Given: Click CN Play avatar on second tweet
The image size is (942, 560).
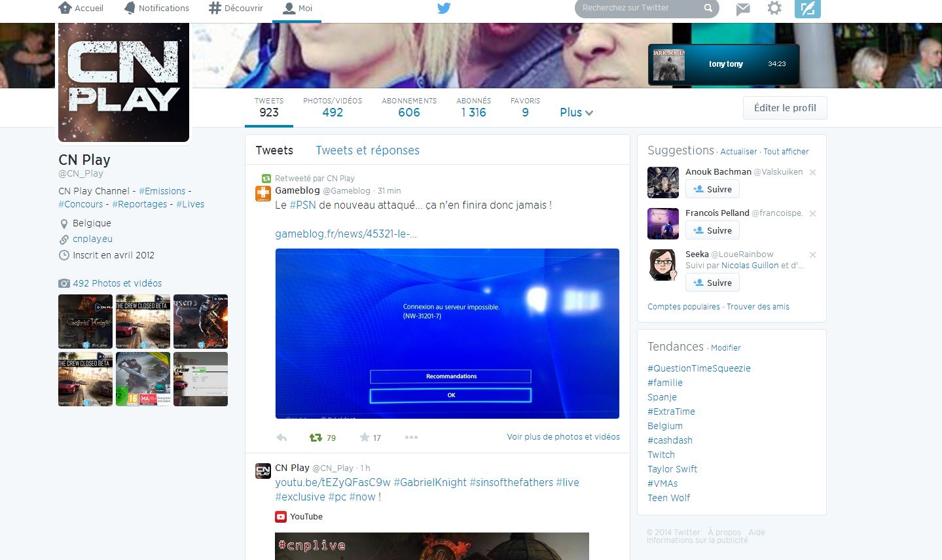Looking at the screenshot, I should point(263,471).
